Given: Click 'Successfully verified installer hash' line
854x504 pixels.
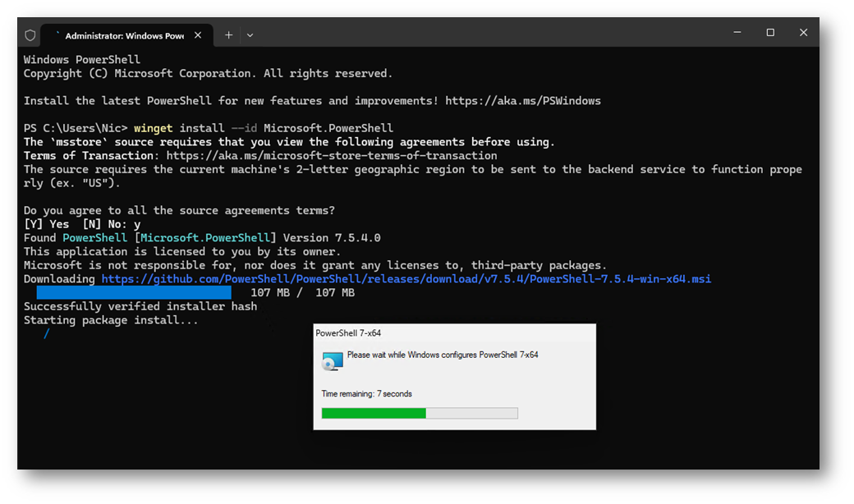Looking at the screenshot, I should tap(140, 306).
